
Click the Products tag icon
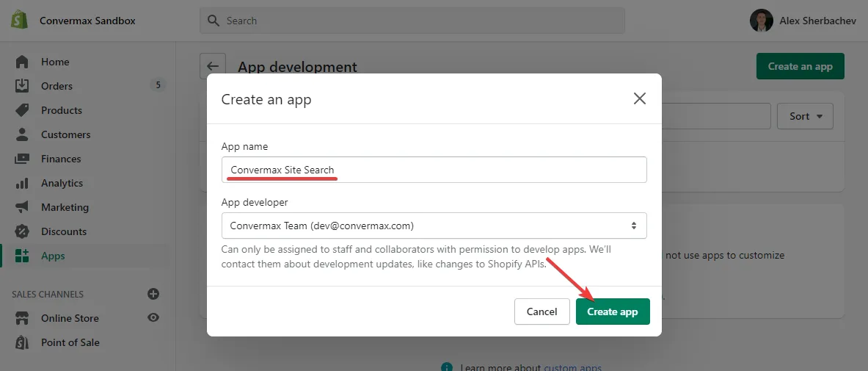coord(22,110)
